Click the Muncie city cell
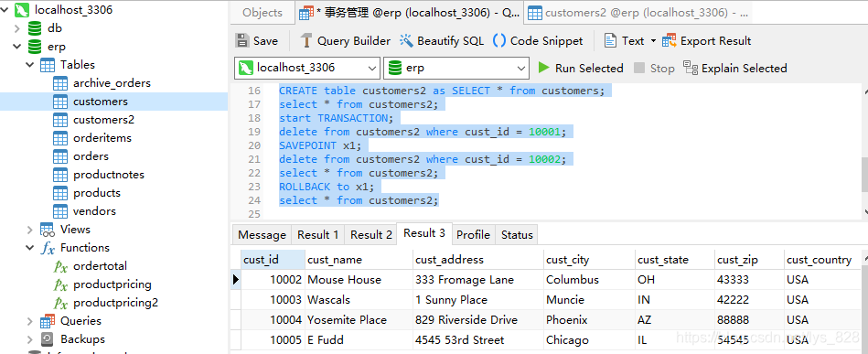Viewport: 868px width, 354px height. (x=590, y=300)
